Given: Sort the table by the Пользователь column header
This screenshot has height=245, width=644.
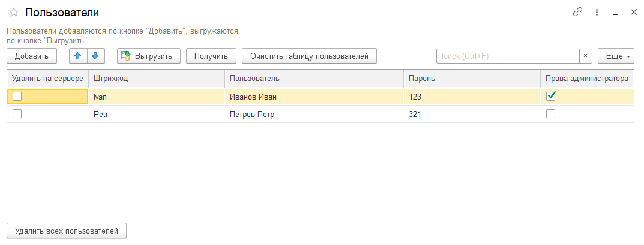Looking at the screenshot, I should tap(314, 79).
